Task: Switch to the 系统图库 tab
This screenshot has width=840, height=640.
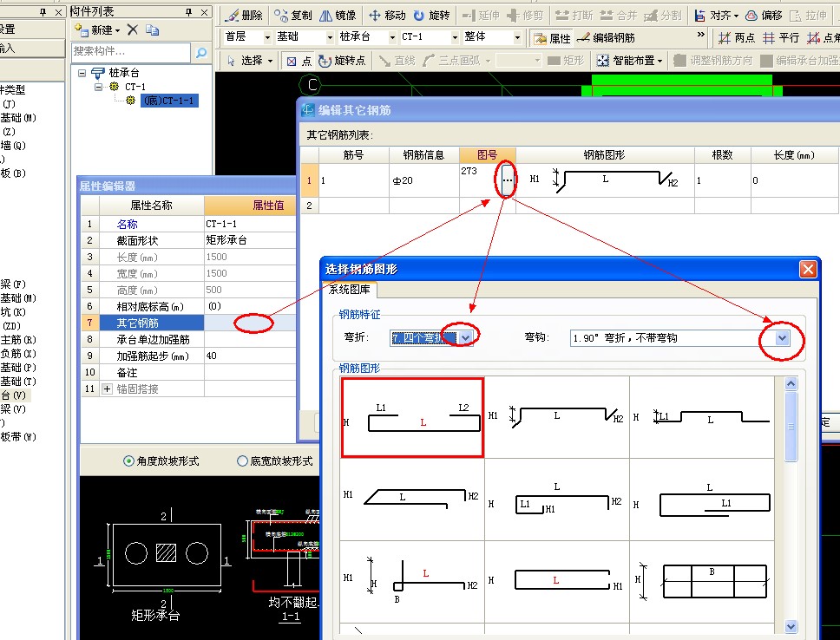Action: coord(350,290)
